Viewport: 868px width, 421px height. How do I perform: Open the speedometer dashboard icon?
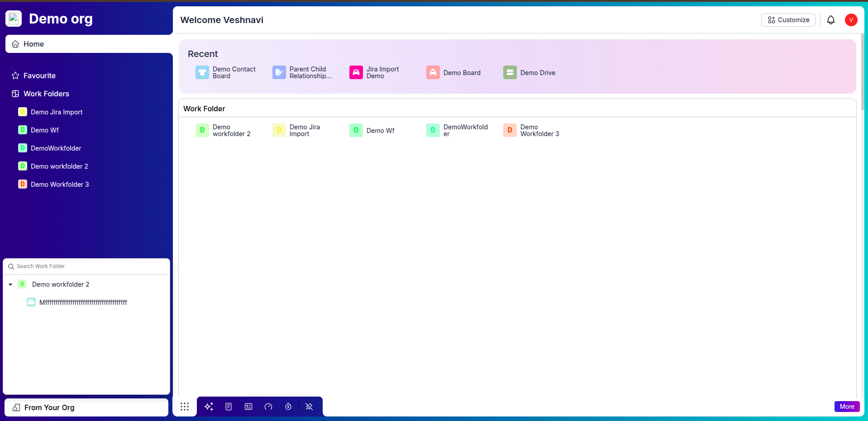click(268, 407)
